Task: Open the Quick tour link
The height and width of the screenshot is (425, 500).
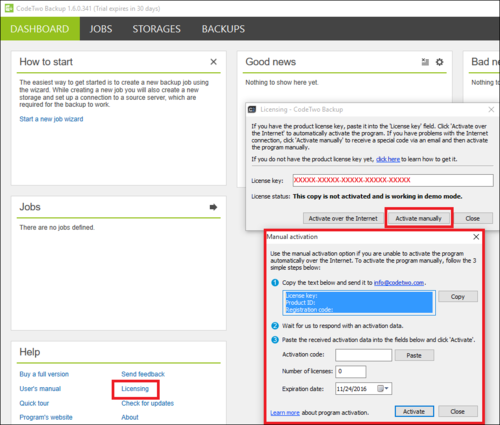Action: 34,403
